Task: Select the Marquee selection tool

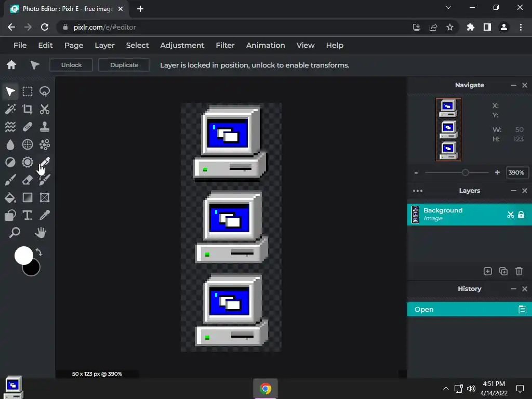Action: (x=28, y=91)
